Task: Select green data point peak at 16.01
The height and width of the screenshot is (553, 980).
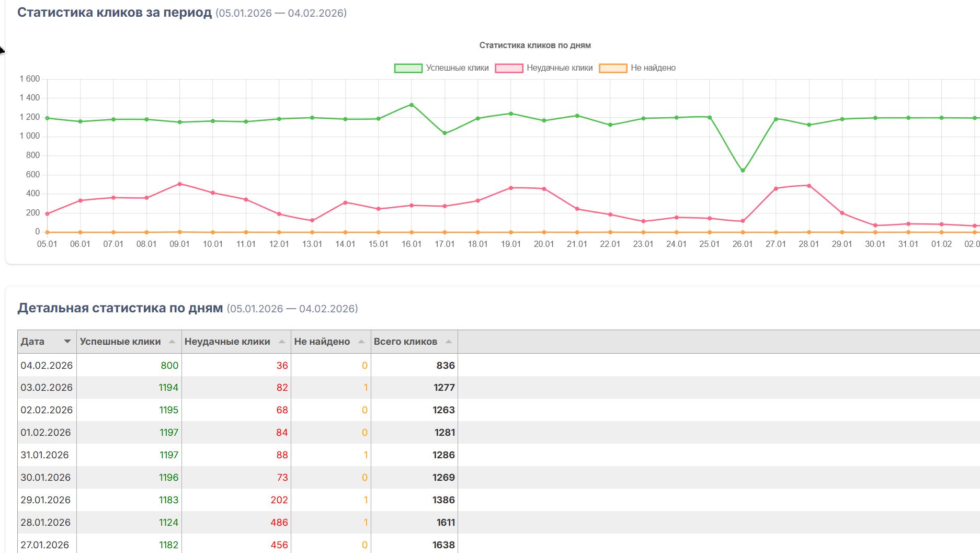Action: tap(412, 105)
